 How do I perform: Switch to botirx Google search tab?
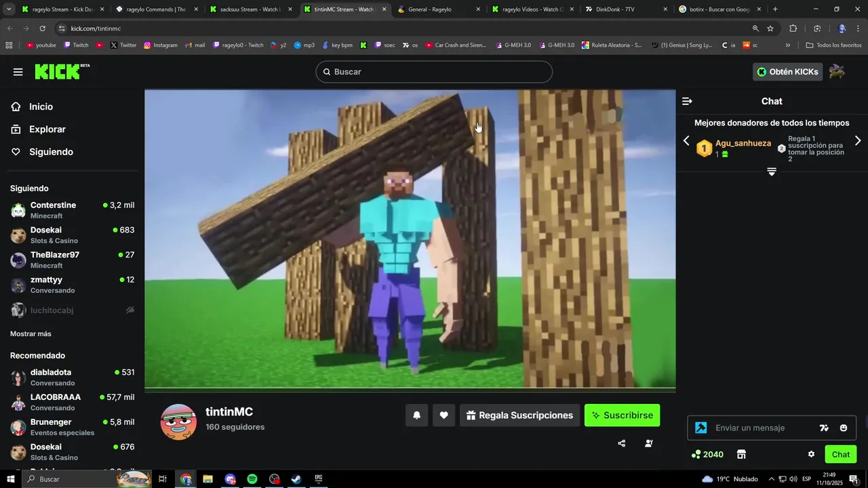(x=719, y=9)
